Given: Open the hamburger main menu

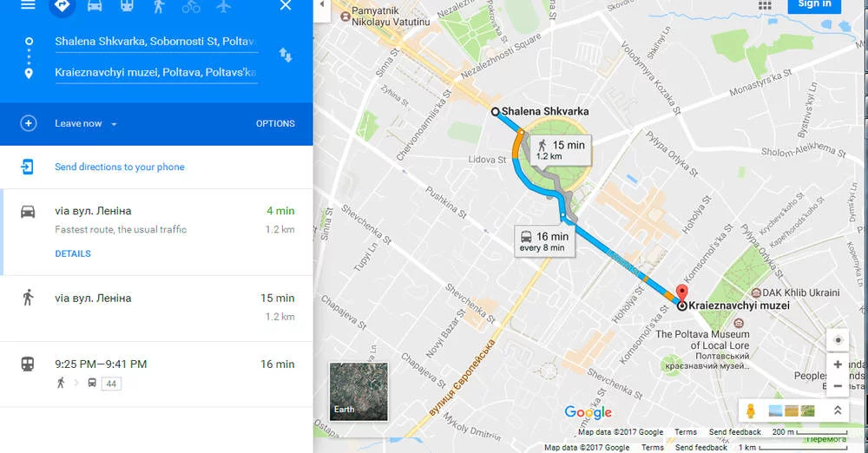Looking at the screenshot, I should point(28,5).
